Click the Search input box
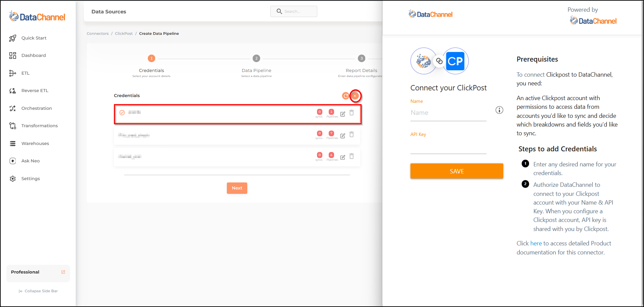Viewport: 644px width, 307px height. click(294, 11)
